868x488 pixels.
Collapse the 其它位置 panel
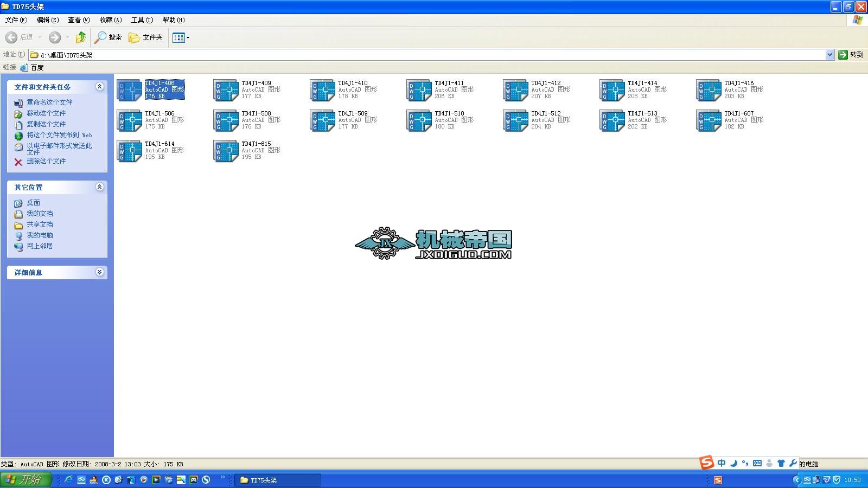(x=99, y=187)
